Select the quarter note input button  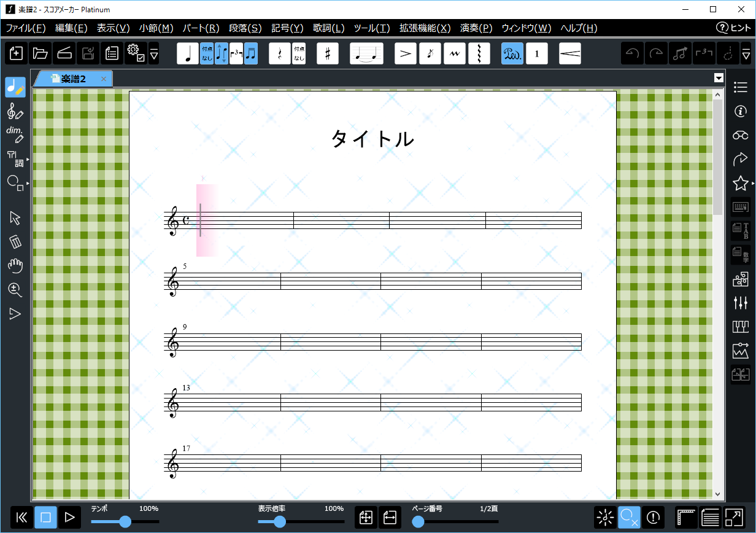[x=188, y=54]
